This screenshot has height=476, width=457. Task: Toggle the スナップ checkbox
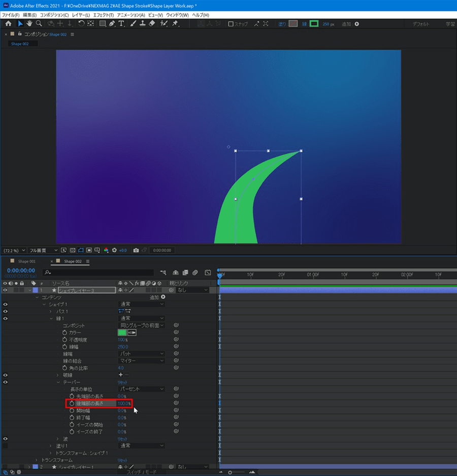231,24
